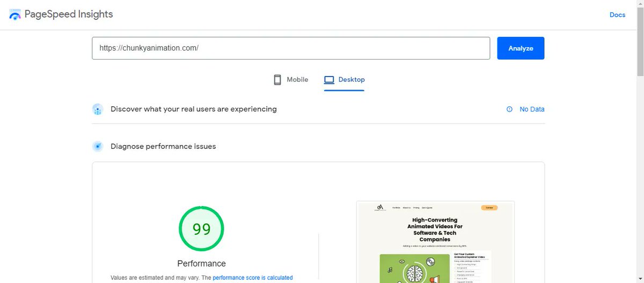
Task: Click the No Data link
Action: (532, 109)
